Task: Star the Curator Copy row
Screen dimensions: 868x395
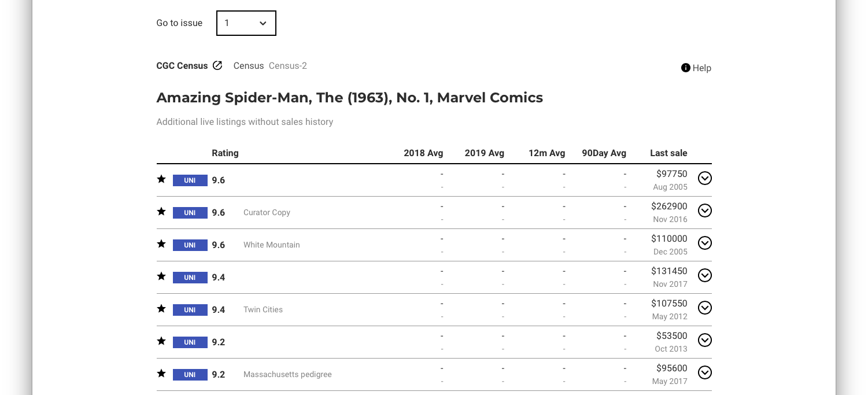Action: pyautogui.click(x=161, y=212)
